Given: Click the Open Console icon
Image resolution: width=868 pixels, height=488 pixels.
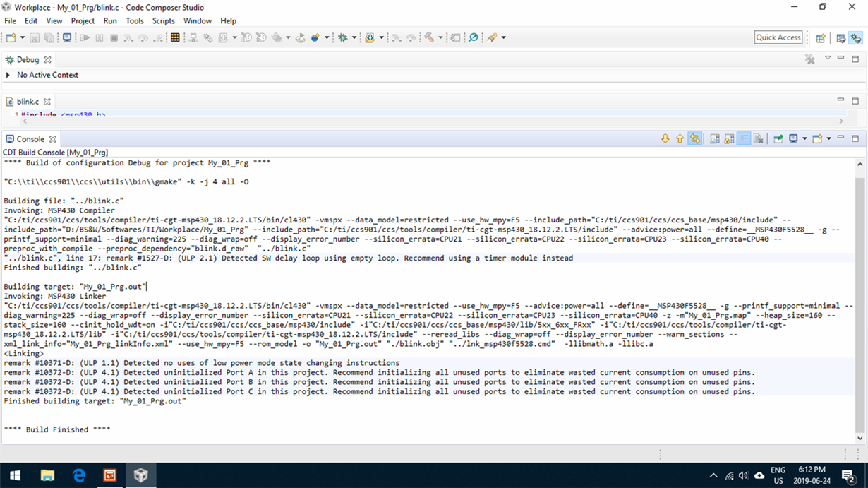Looking at the screenshot, I should coord(817,139).
